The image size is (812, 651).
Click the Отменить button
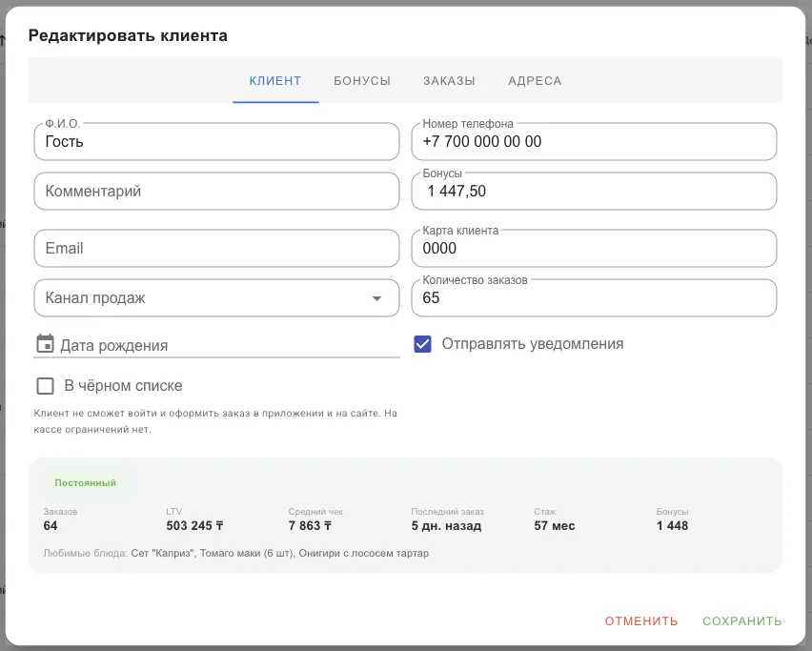pyautogui.click(x=641, y=620)
